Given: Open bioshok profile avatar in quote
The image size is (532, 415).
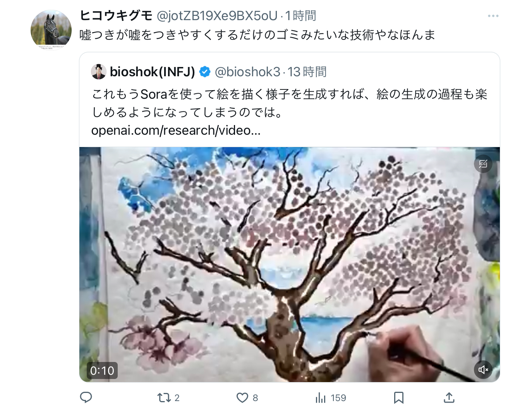Looking at the screenshot, I should pyautogui.click(x=99, y=72).
